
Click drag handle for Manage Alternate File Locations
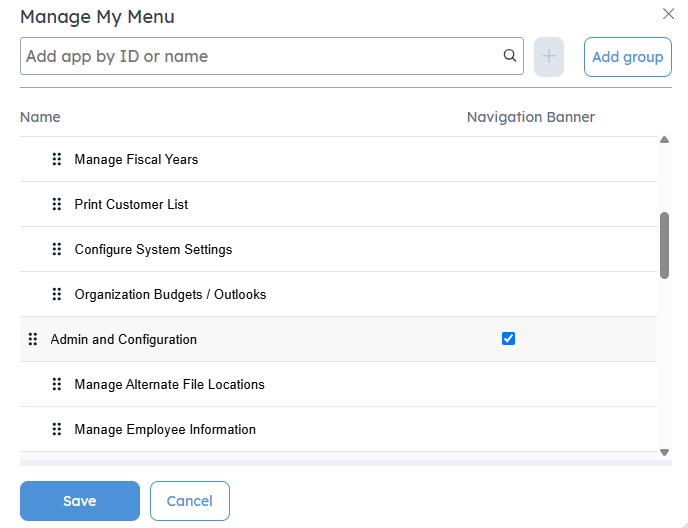57,384
